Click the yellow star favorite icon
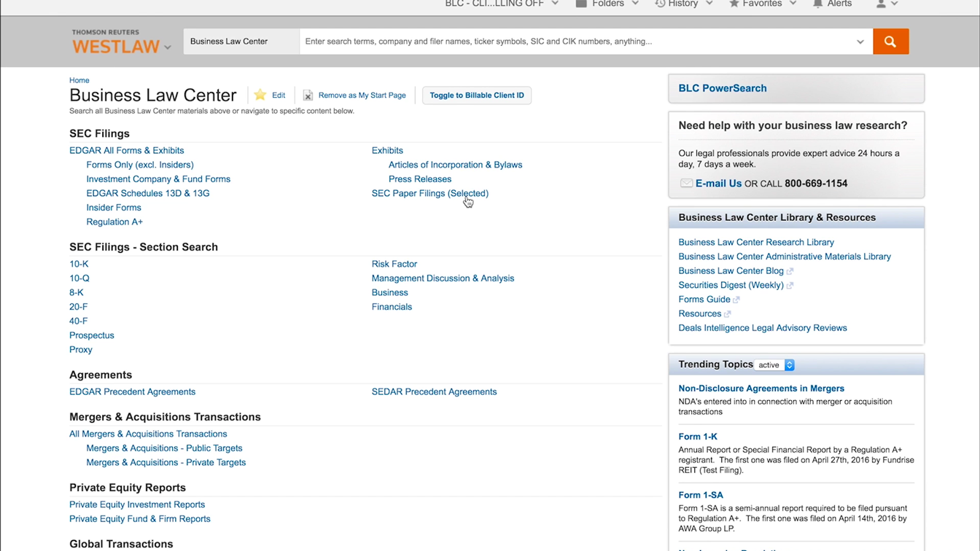 (260, 95)
